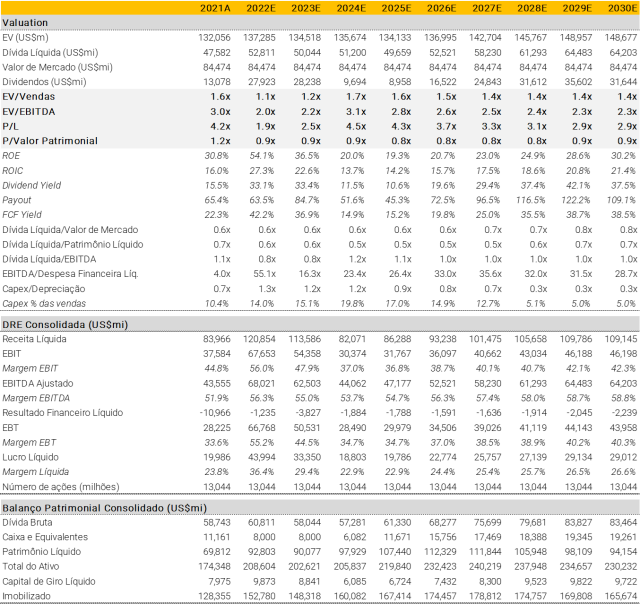Select the 2027E column header
Screen dimensions: 640x604
[x=486, y=7]
